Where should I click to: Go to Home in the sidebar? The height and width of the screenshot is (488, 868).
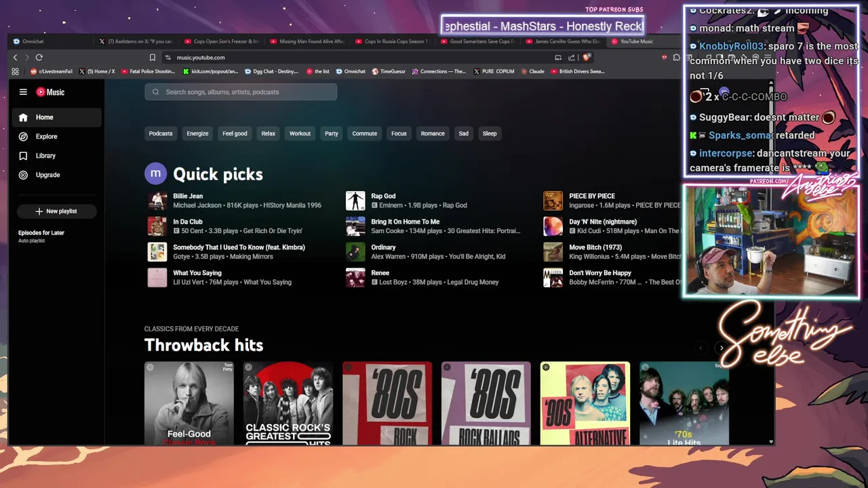pyautogui.click(x=57, y=117)
